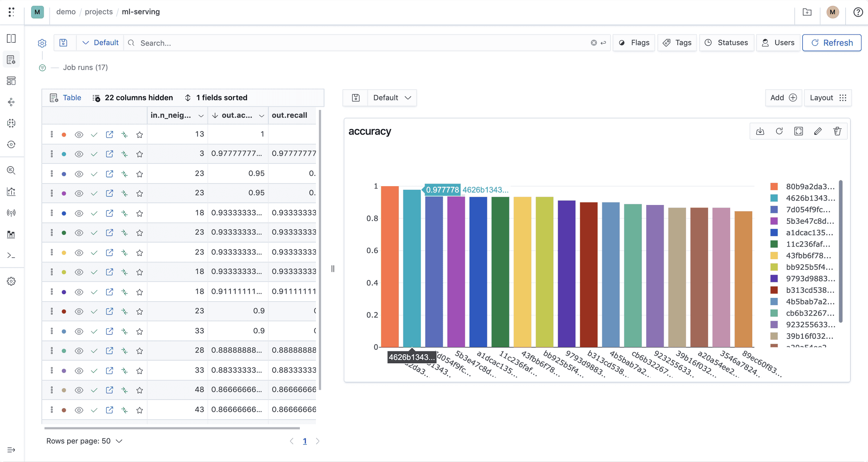
Task: Toggle visibility of the first run with eye icon
Action: coord(79,134)
